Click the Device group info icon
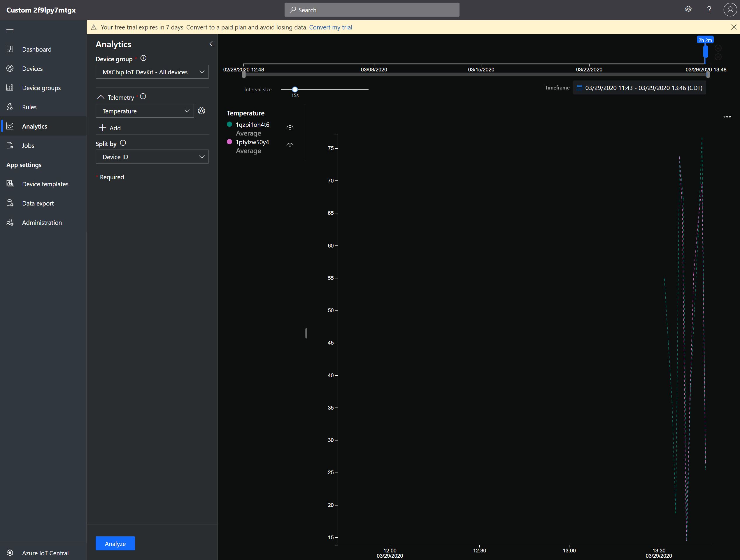Image resolution: width=740 pixels, height=560 pixels. click(x=143, y=58)
